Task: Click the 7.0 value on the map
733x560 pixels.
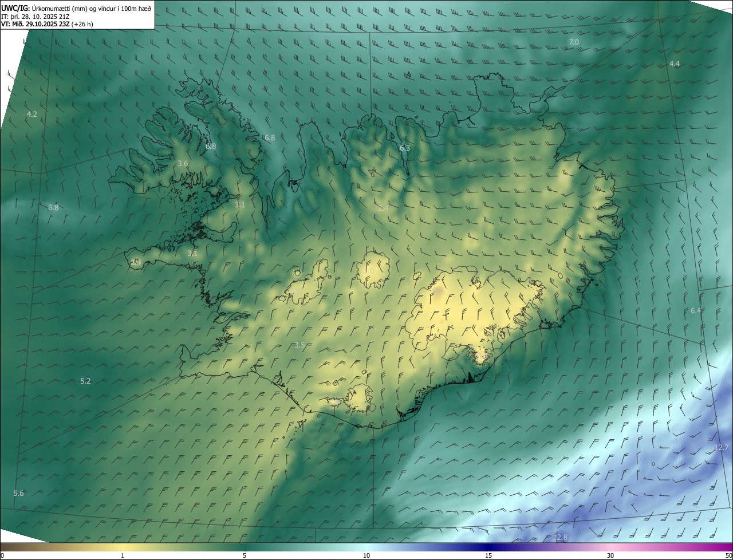Action: [574, 42]
